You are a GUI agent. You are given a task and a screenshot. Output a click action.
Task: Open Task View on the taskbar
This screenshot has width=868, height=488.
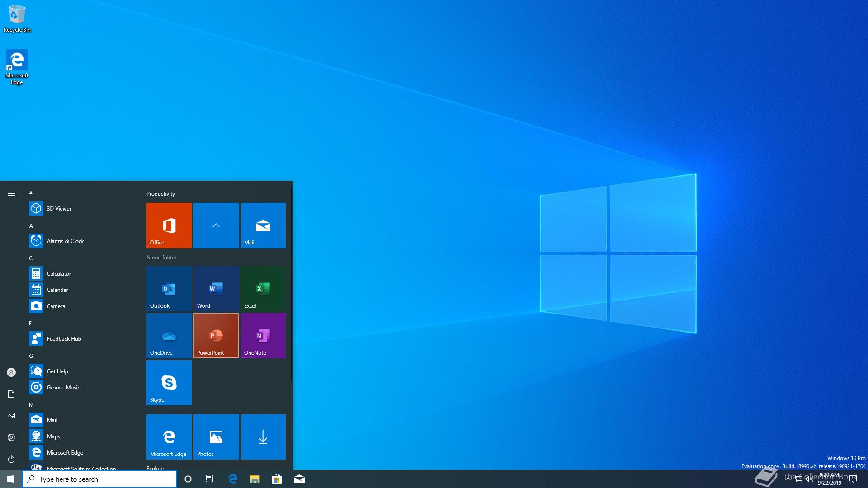click(x=210, y=479)
